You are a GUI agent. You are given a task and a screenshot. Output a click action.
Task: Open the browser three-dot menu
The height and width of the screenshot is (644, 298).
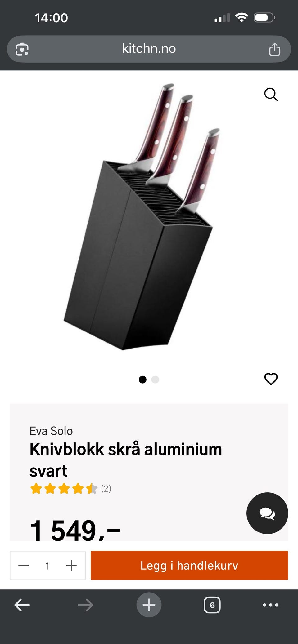[271, 605]
